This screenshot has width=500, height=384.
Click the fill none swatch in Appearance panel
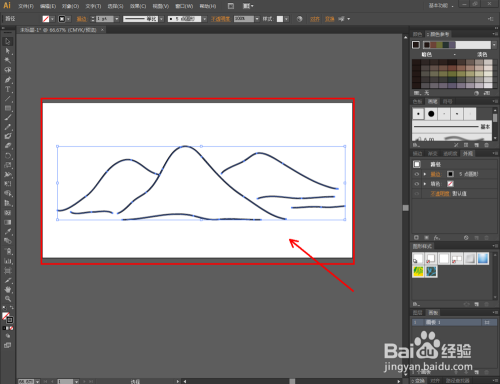tap(450, 184)
